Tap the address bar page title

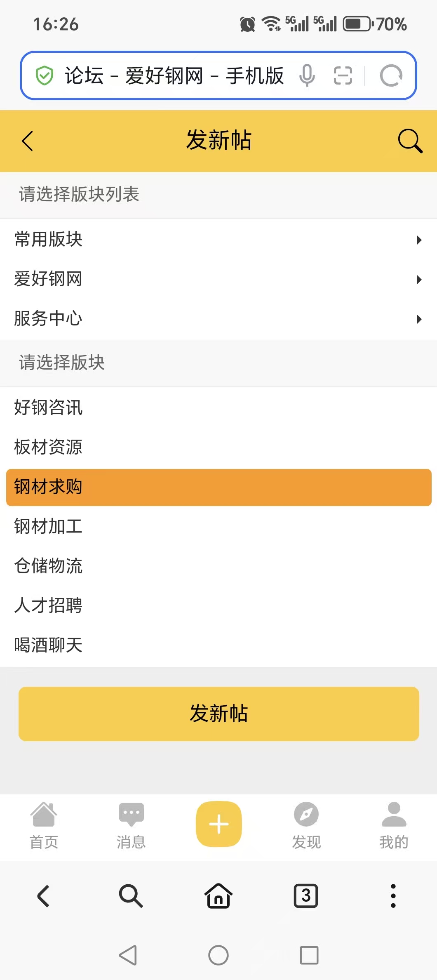tap(174, 75)
